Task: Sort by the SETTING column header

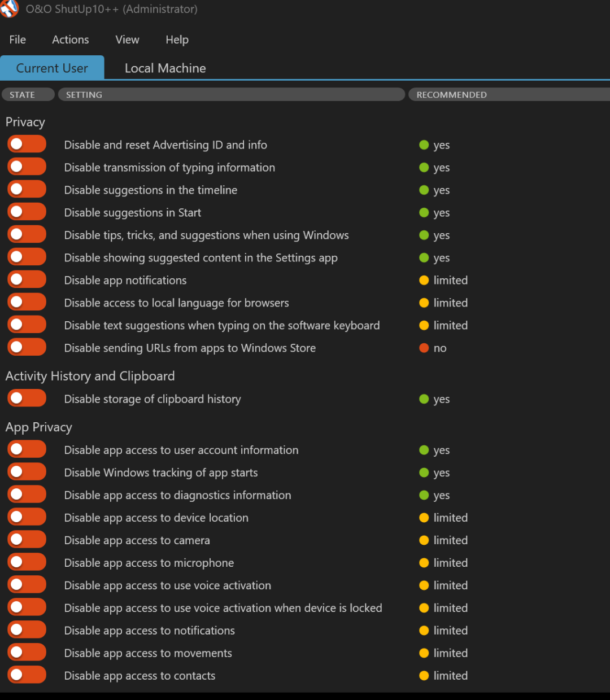Action: coord(232,94)
